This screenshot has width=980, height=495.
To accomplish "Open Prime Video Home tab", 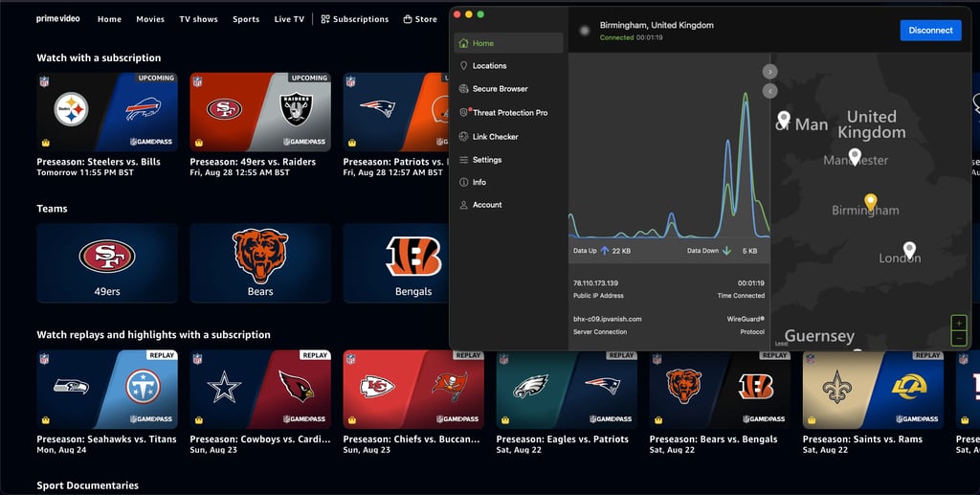I will 109,19.
